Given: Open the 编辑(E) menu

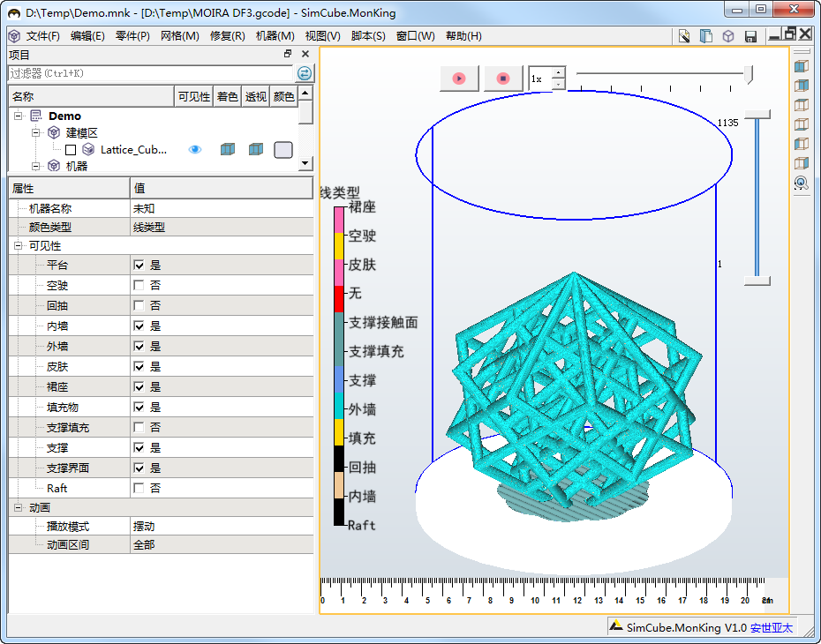Looking at the screenshot, I should click(x=87, y=36).
